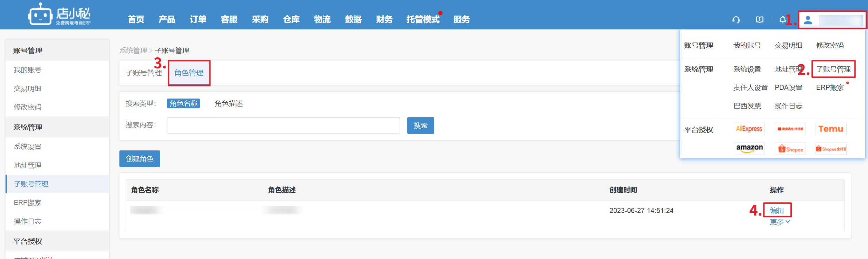Choose 我的账号 in the account dropdown panel
The height and width of the screenshot is (259, 868).
[x=747, y=45]
